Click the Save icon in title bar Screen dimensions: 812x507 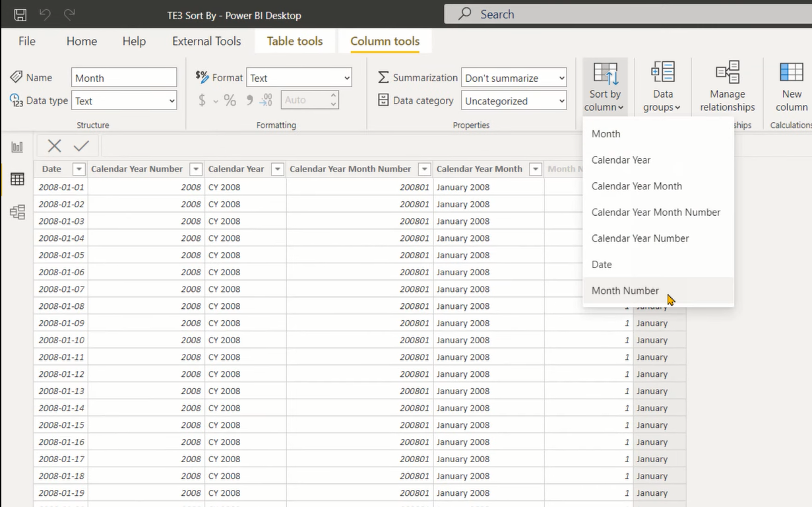point(20,15)
